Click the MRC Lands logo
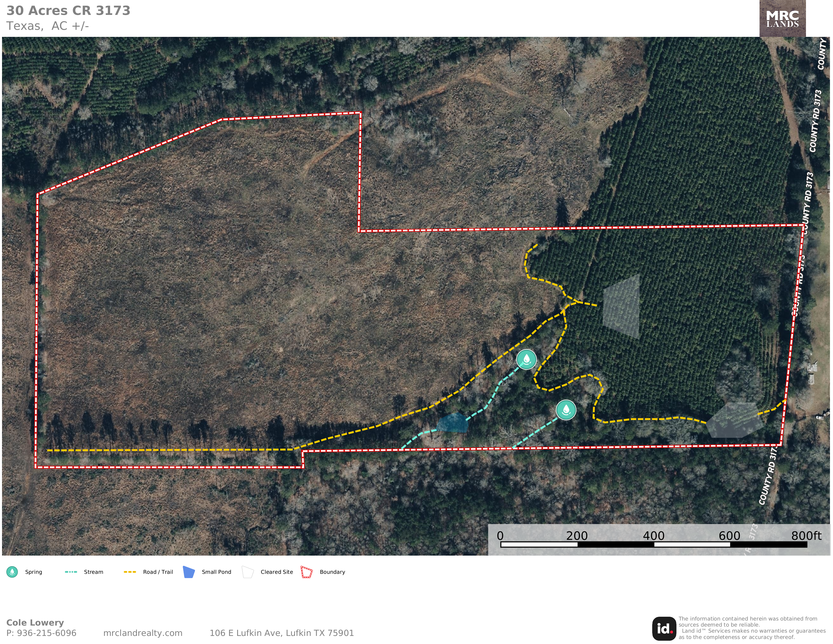This screenshot has width=833, height=644. [782, 19]
